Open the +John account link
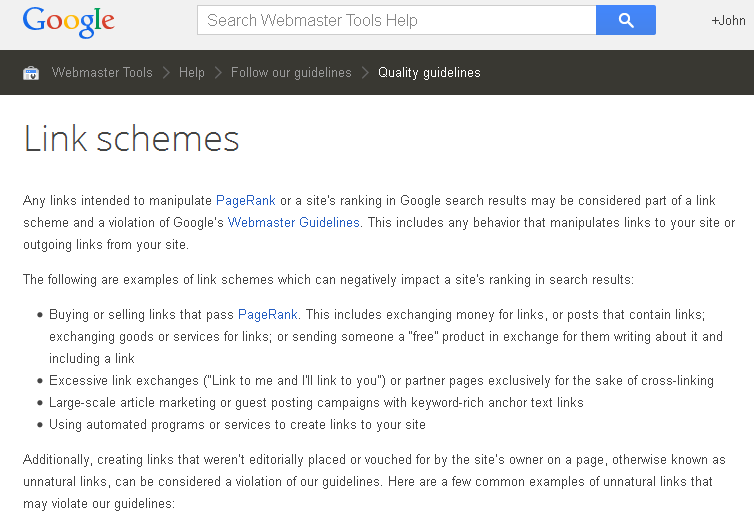The height and width of the screenshot is (512, 754). [729, 21]
